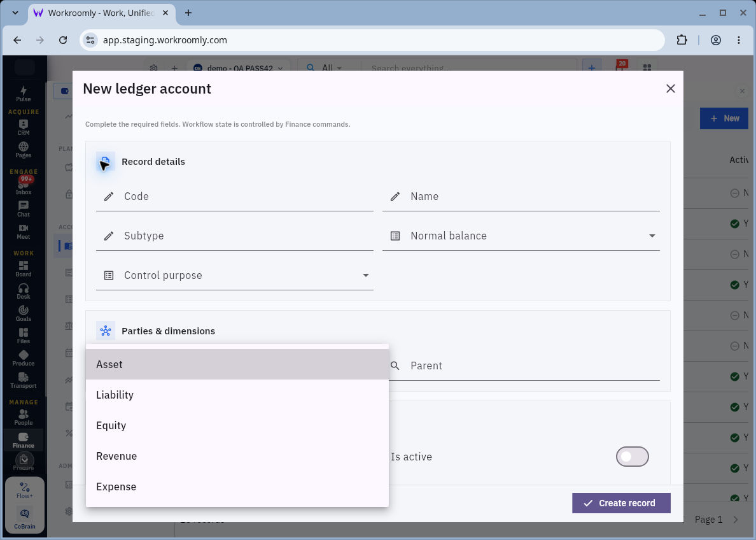Open Transport in the sidebar
Image resolution: width=756 pixels, height=540 pixels.
point(23,380)
